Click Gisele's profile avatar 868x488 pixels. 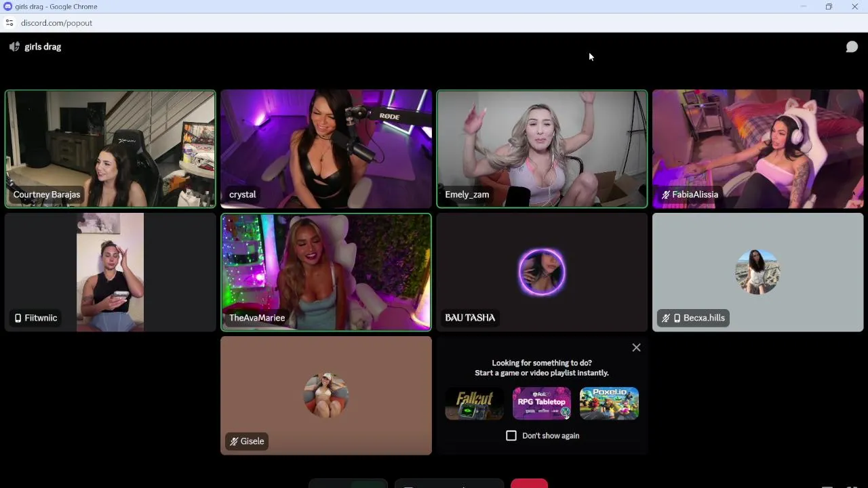325,395
